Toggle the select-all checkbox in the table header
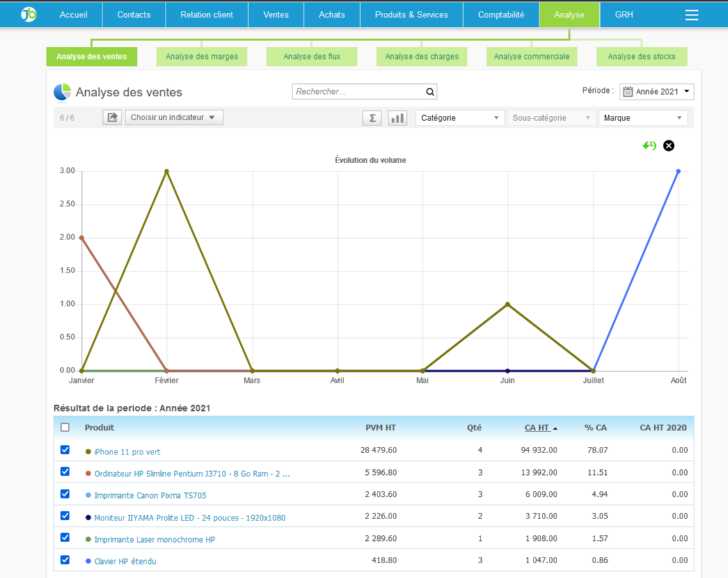728x578 pixels. point(65,428)
